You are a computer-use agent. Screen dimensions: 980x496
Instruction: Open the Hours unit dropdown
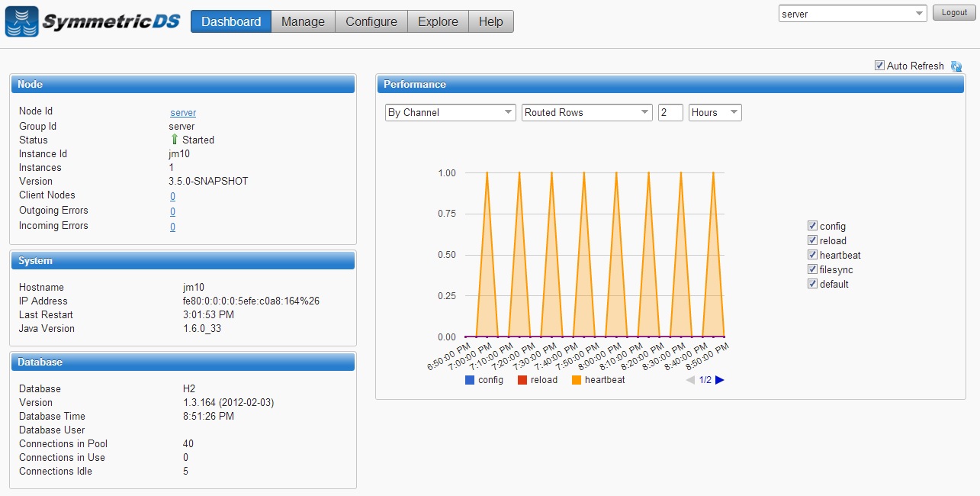pyautogui.click(x=715, y=112)
